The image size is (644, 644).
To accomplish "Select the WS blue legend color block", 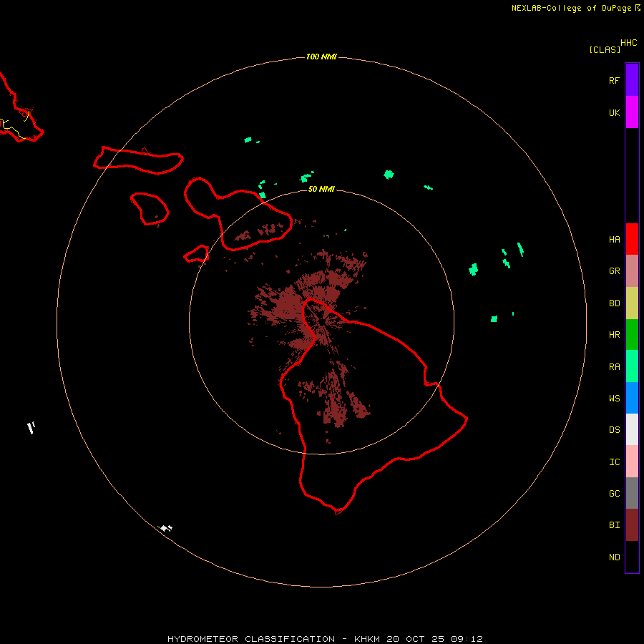I will (632, 398).
